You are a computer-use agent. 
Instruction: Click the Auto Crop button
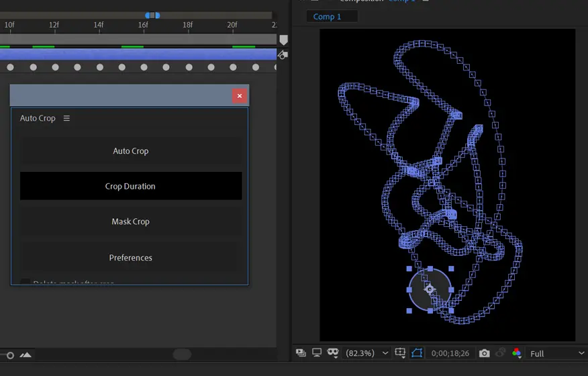click(x=131, y=151)
